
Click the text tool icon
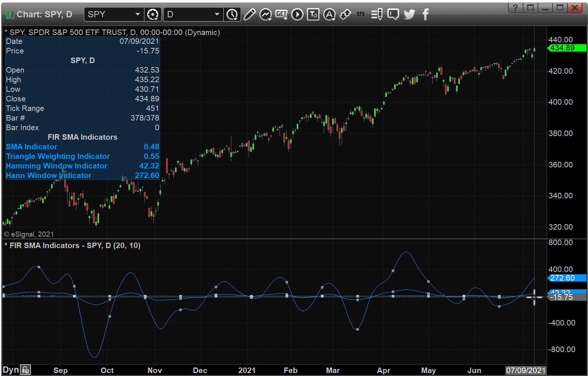(x=313, y=14)
